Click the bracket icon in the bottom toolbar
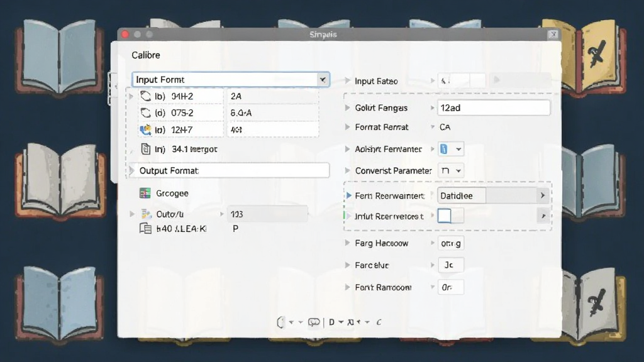This screenshot has width=644, height=362. pyautogui.click(x=280, y=322)
